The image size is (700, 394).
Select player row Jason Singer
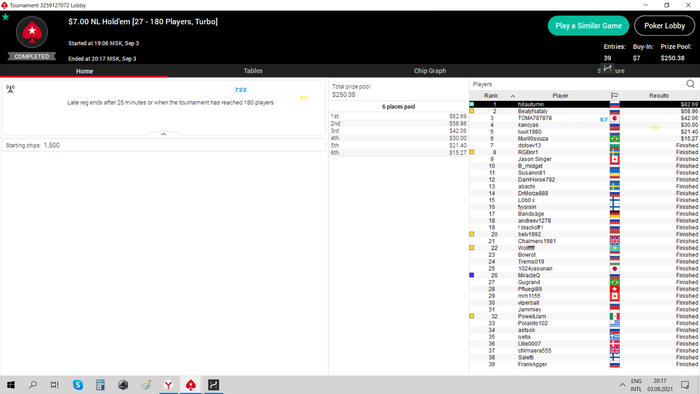coord(584,159)
